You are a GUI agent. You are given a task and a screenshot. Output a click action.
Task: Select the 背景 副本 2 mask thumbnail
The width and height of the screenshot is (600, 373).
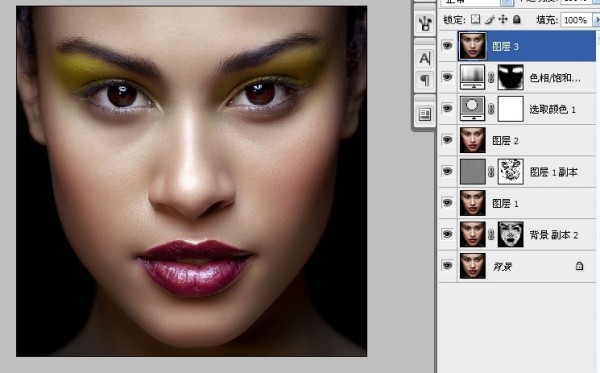(x=510, y=235)
